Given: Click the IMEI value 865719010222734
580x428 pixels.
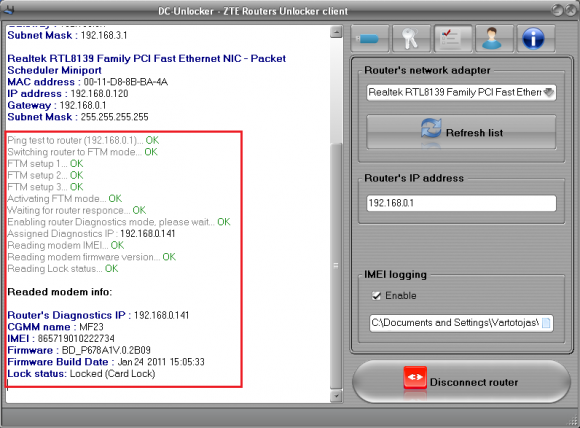Looking at the screenshot, I should [76, 338].
